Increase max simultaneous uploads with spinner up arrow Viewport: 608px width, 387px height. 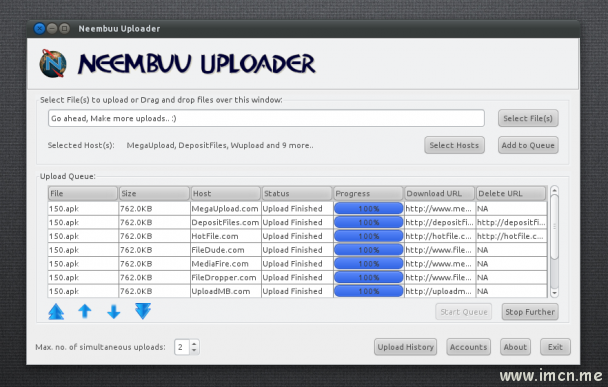194,343
